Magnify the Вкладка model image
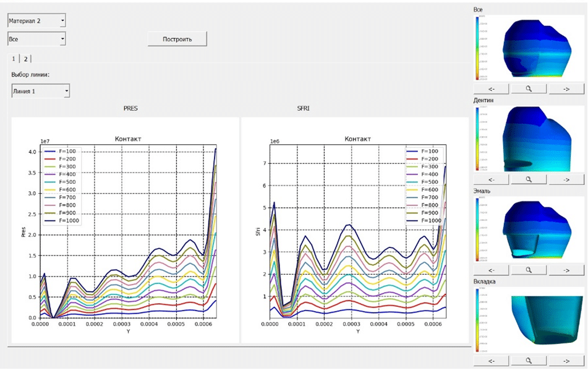 (x=529, y=361)
